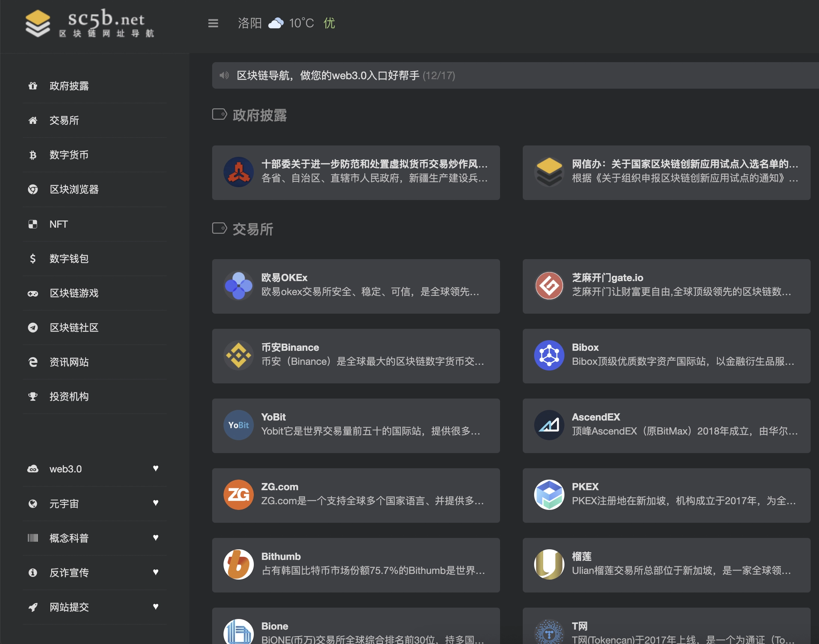The height and width of the screenshot is (644, 819).
Task: Click the Bibox blue logo icon
Action: (x=549, y=356)
